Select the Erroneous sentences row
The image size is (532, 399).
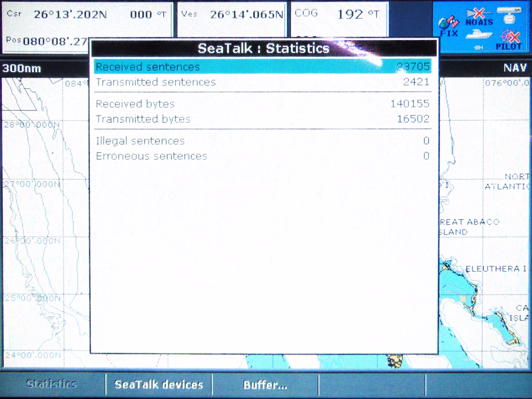coord(262,156)
